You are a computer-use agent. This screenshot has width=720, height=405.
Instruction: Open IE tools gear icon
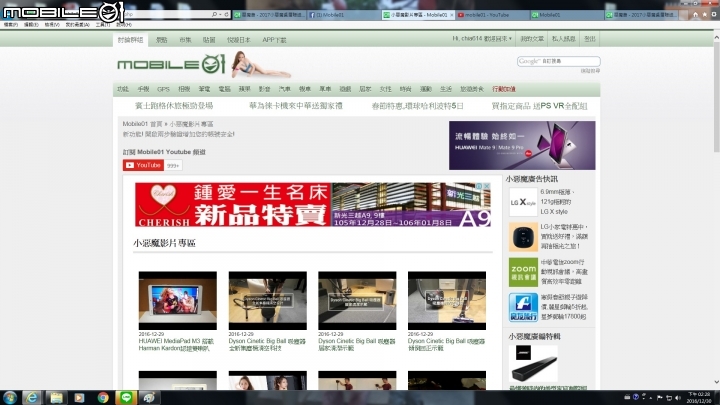click(714, 15)
